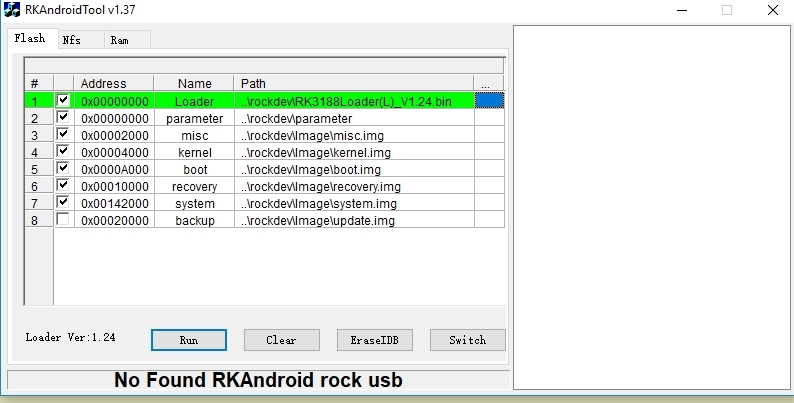Click the '...' column header
Viewport: 794px width, 403px height.
click(x=489, y=84)
